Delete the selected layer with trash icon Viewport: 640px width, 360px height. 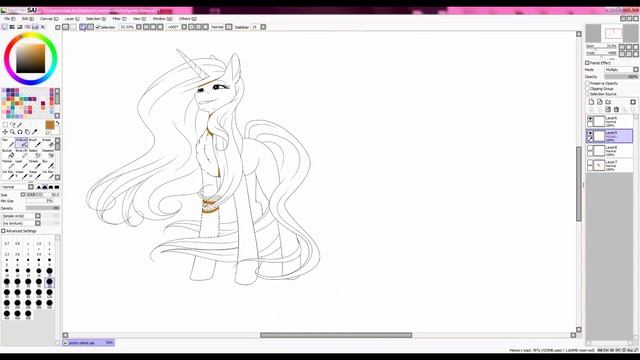[616, 109]
